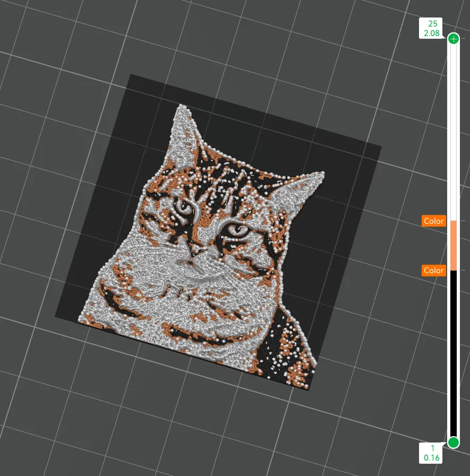Click the lower orange Color change tag

click(433, 271)
